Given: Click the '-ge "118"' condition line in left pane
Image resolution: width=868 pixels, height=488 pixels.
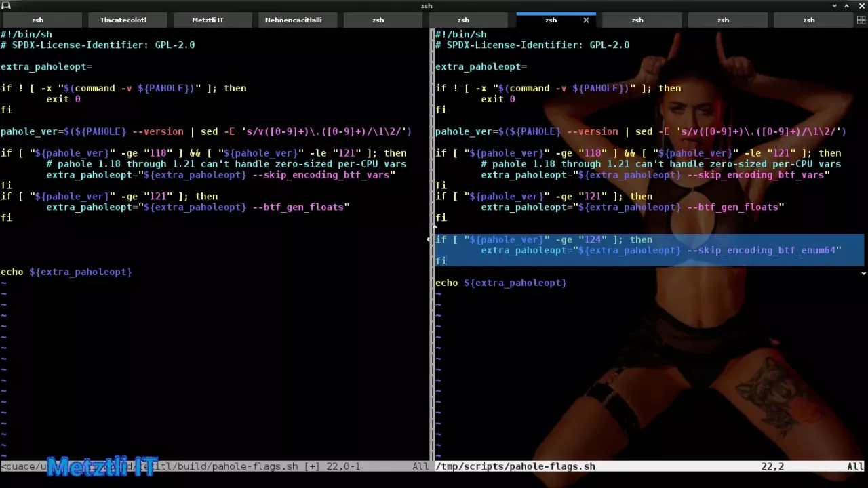Looking at the screenshot, I should click(x=203, y=153).
